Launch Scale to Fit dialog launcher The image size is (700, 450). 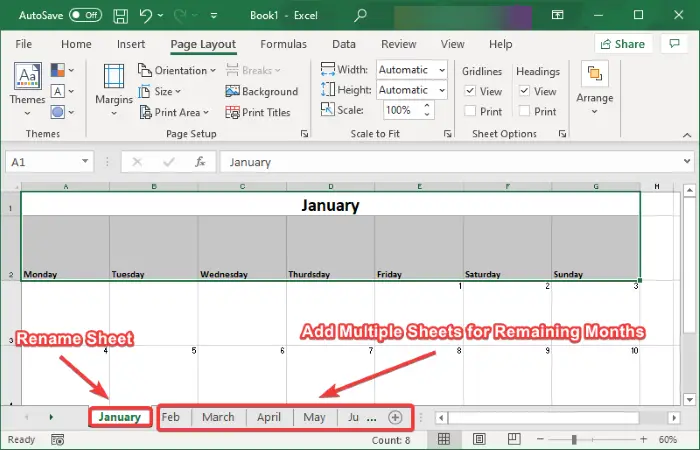point(447,133)
